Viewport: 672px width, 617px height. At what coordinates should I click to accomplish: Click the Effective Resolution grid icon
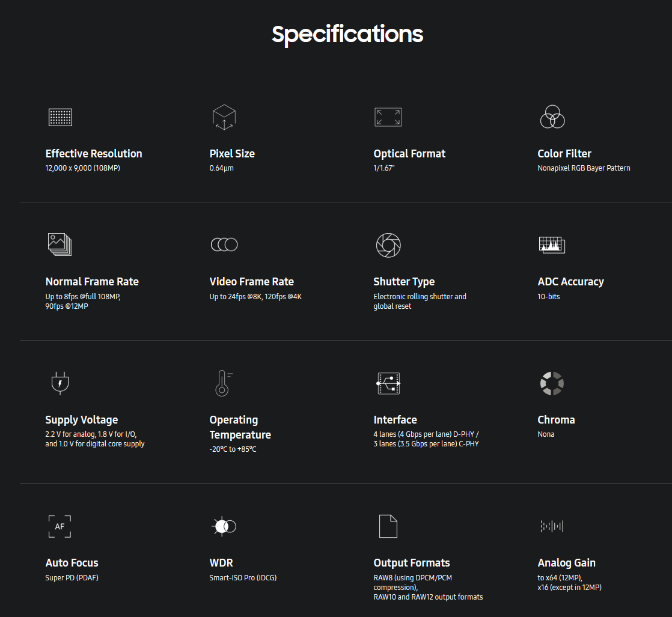pos(61,117)
